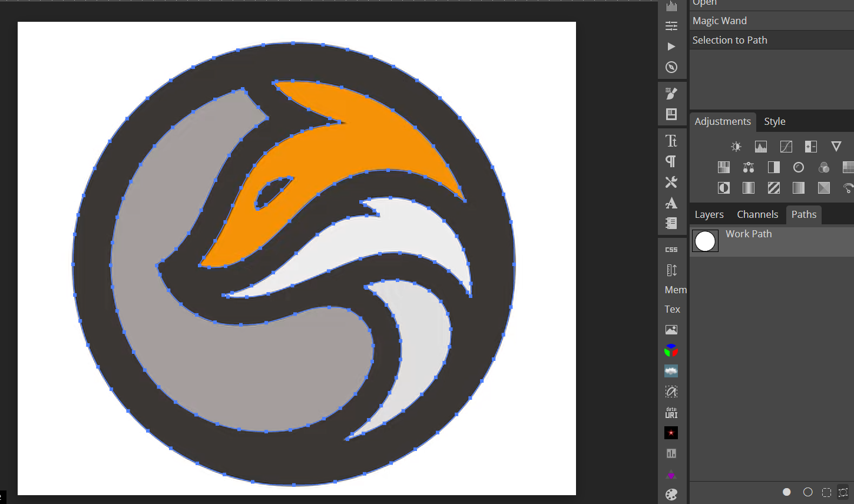This screenshot has width=854, height=504.
Task: Click the RGB color cube icon
Action: point(671,350)
